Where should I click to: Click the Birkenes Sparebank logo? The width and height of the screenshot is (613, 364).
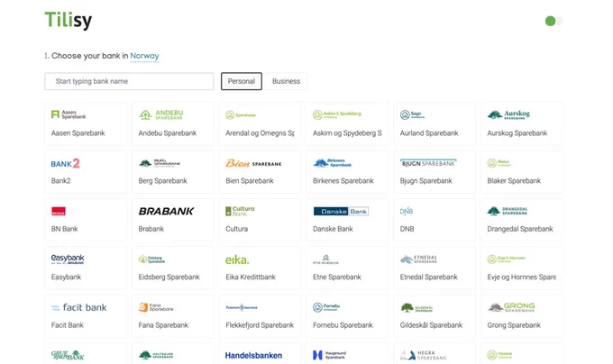point(333,163)
